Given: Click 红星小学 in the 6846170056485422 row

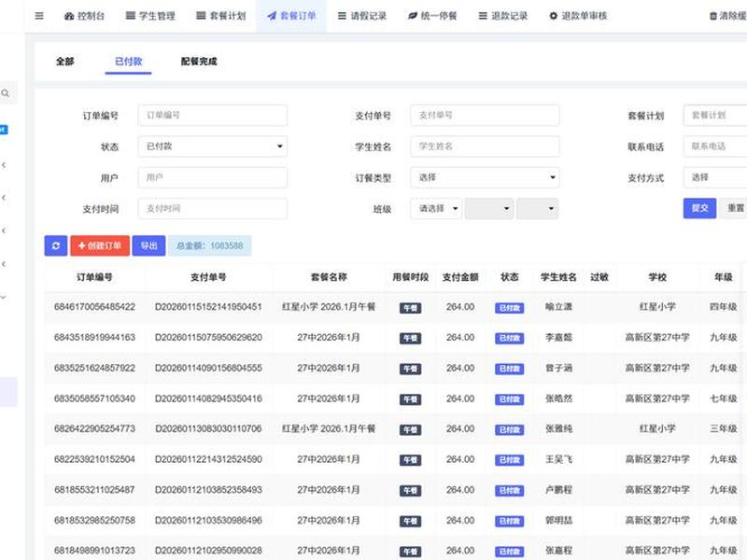Looking at the screenshot, I should (657, 307).
